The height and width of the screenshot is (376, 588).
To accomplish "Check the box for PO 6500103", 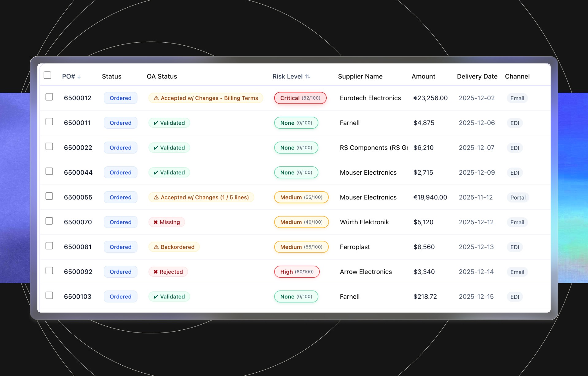I will coord(49,296).
